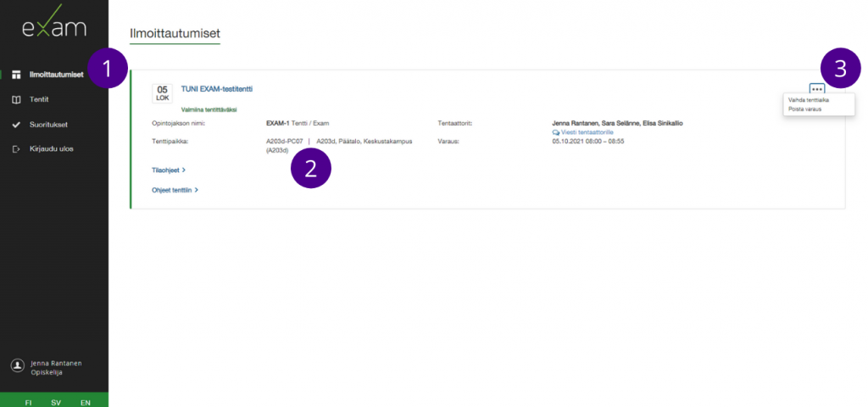Viewport: 868px width, 407px height.
Task: Switch language to EN
Action: pos(85,402)
